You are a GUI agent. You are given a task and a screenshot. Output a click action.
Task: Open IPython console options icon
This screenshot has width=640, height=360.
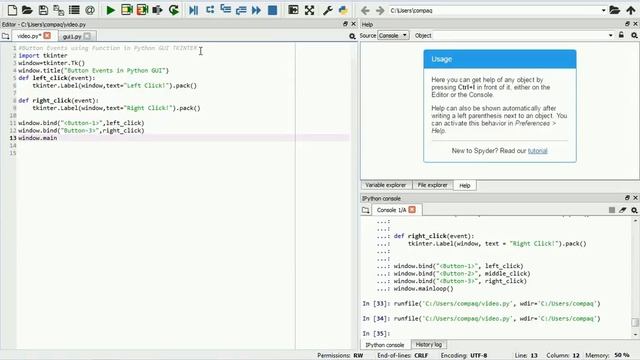(634, 210)
